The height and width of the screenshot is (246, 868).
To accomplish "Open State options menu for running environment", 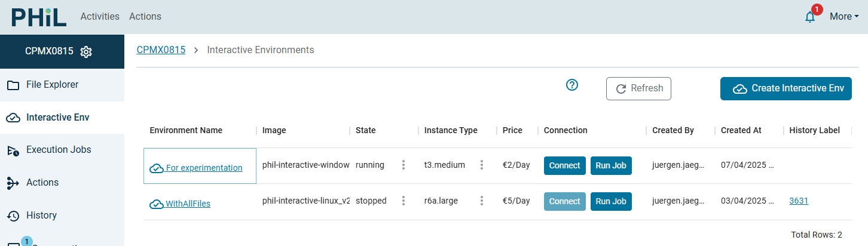I will tap(404, 165).
